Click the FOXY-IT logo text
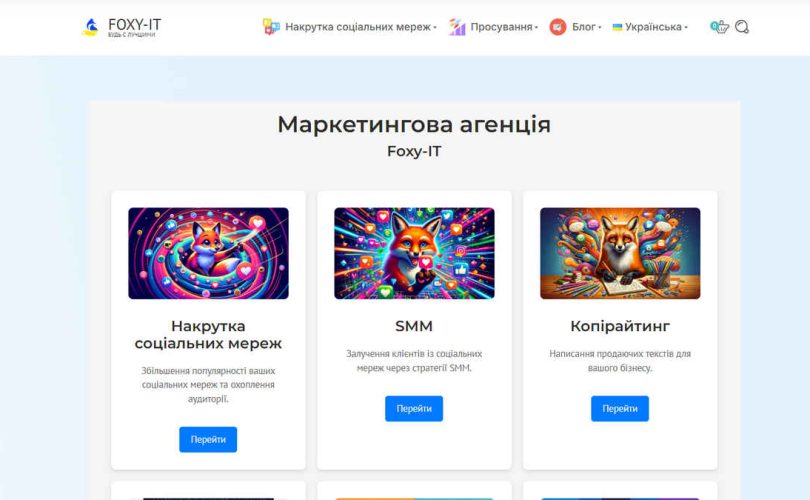Screen dimensions: 810x500 click(x=134, y=27)
